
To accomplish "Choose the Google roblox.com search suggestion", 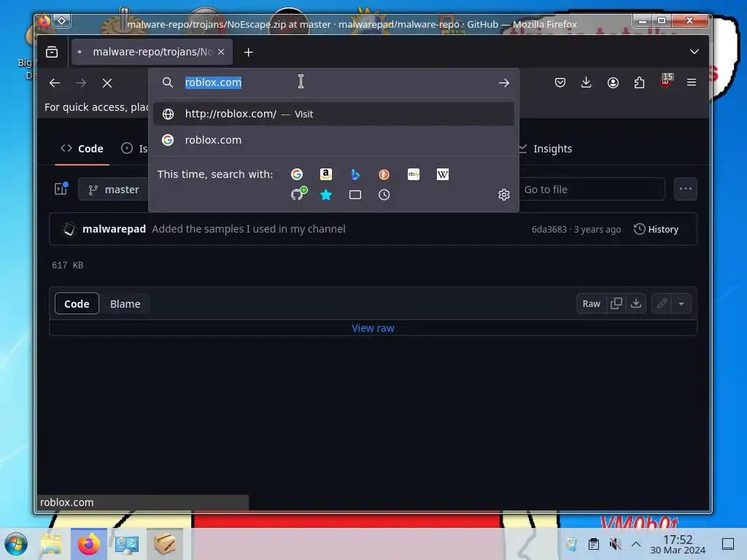I will [333, 140].
